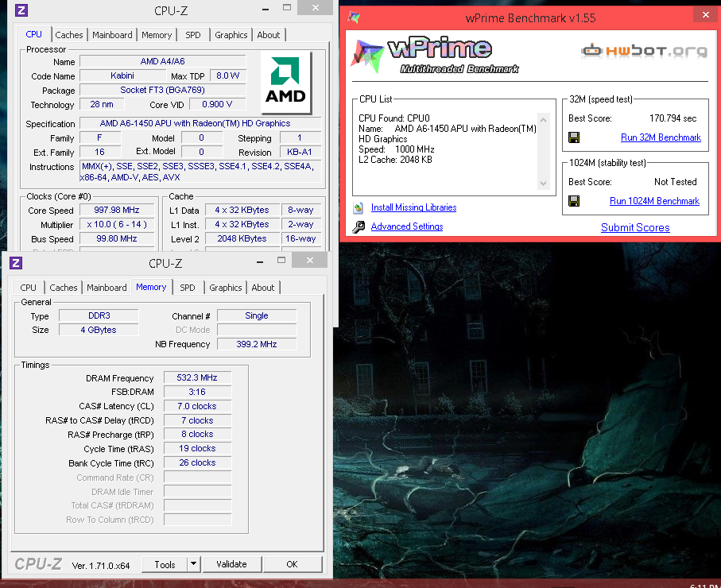This screenshot has height=588, width=721.
Task: Click the Advanced Settings key icon
Action: coord(359,226)
